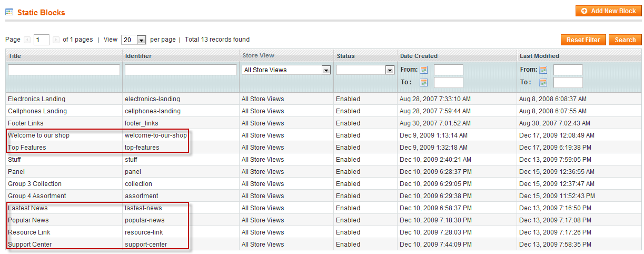Viewport: 644px width, 254px height.
Task: Click the previous page arrow icon
Action: [27, 40]
